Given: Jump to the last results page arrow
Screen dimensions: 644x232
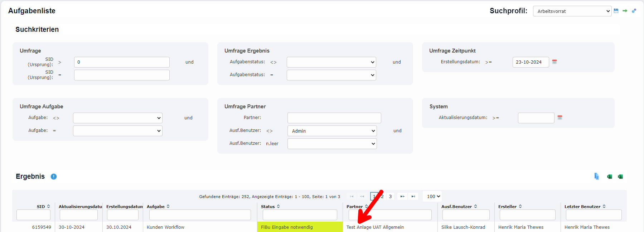Looking at the screenshot, I should coord(413,197).
